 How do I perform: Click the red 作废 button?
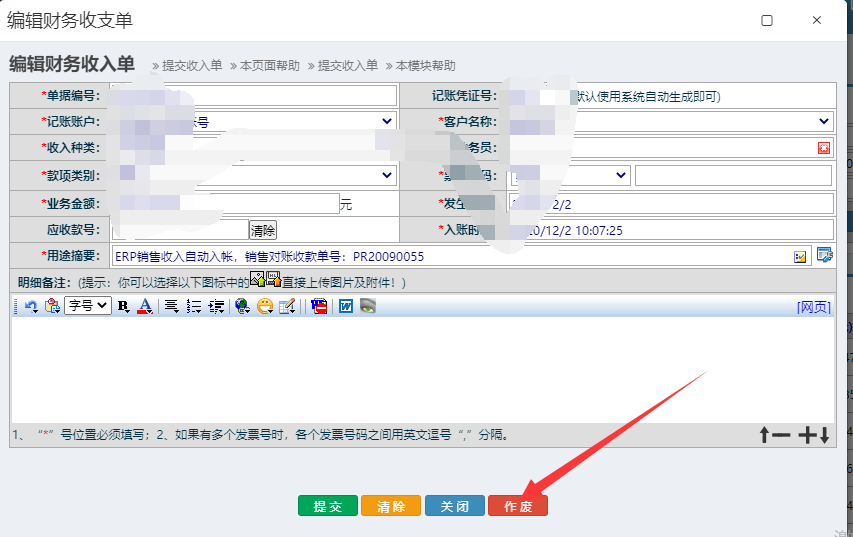click(x=518, y=505)
